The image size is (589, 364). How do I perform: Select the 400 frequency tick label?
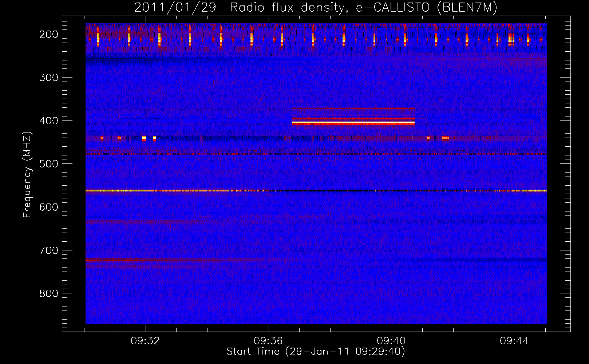pos(48,121)
